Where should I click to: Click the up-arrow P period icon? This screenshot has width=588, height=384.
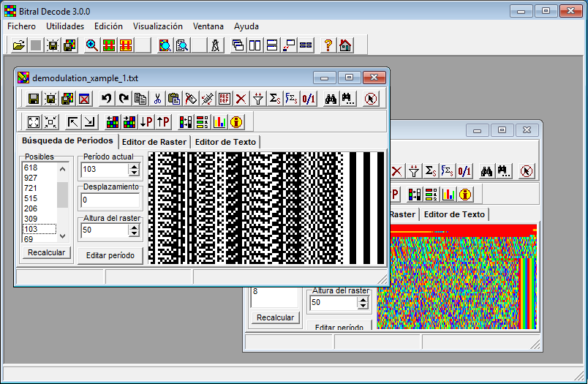coord(163,122)
